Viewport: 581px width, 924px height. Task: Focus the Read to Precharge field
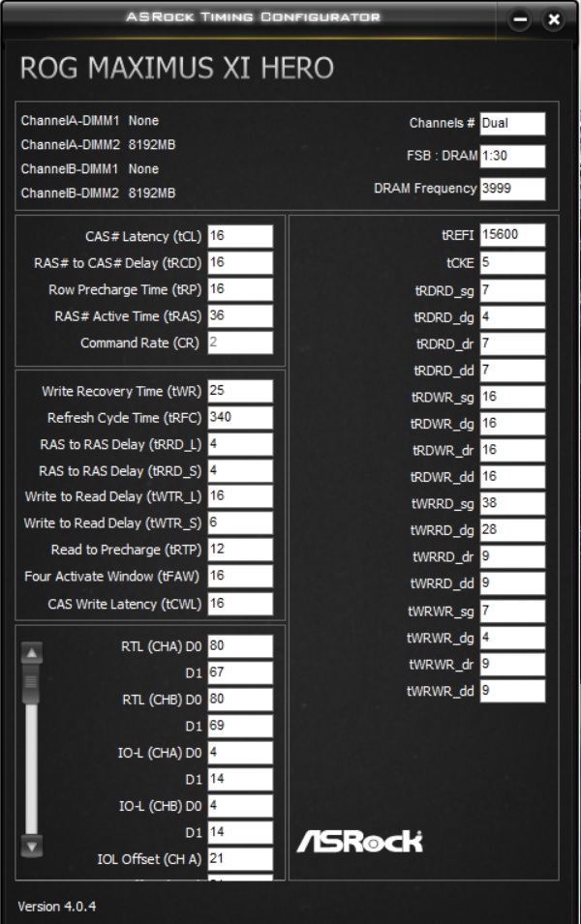[240, 550]
